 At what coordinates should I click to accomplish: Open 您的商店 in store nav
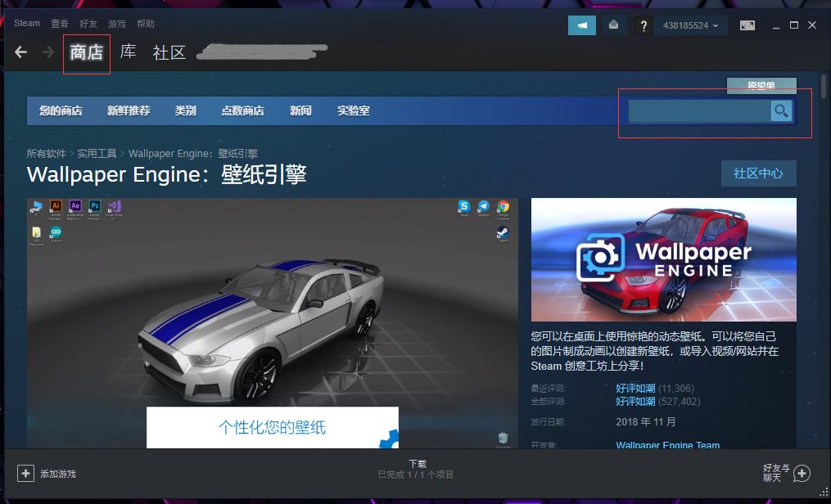[61, 110]
